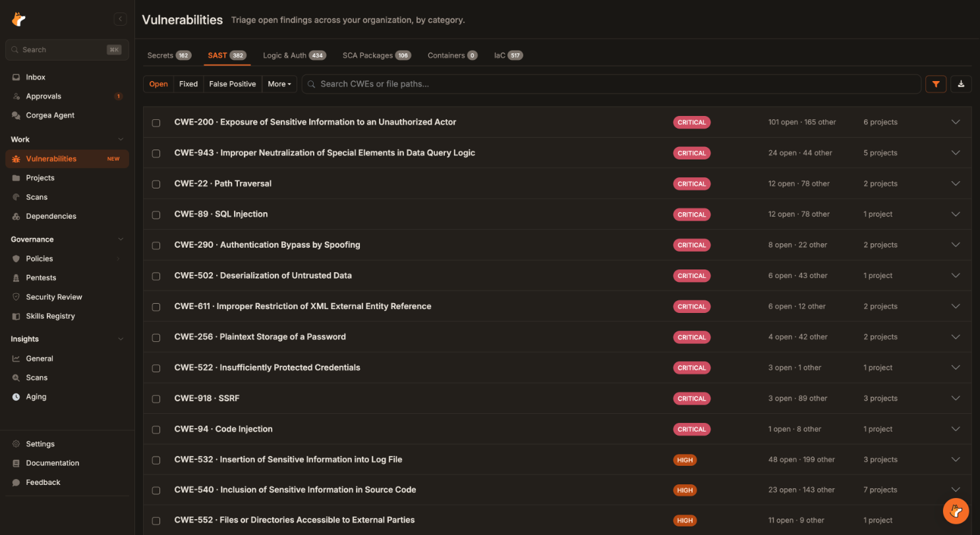Click the Feedback speech bubble icon
980x535 pixels.
[16, 482]
